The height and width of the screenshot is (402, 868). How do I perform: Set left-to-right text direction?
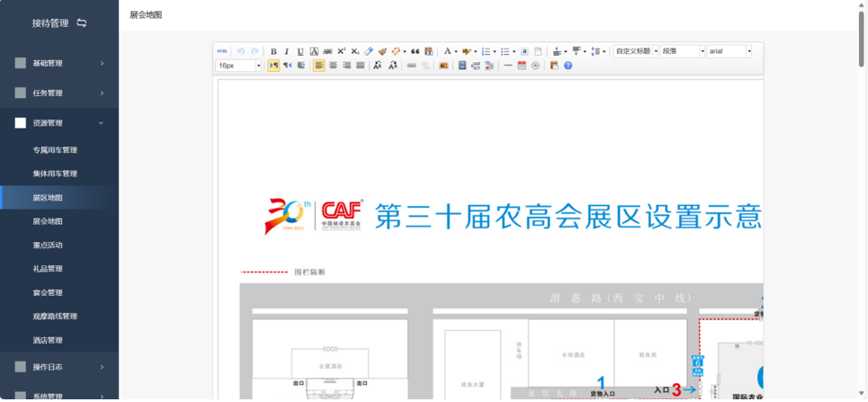[273, 66]
